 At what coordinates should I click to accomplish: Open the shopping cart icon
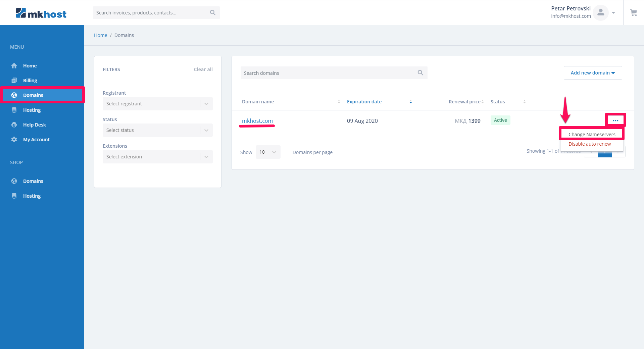634,13
